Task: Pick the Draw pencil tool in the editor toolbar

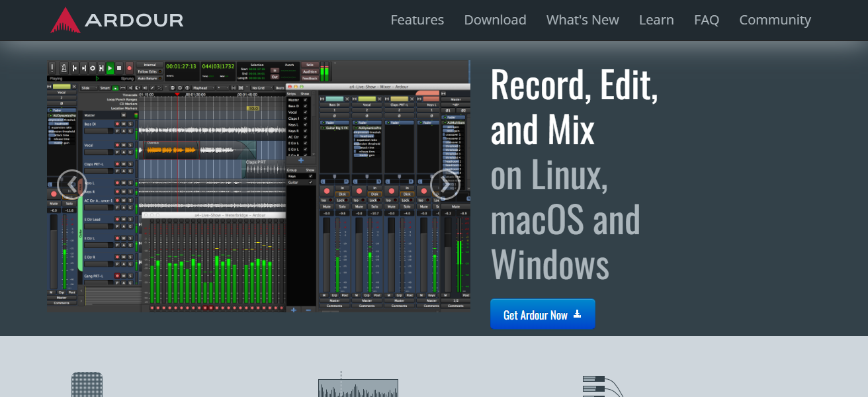Action: (x=152, y=87)
